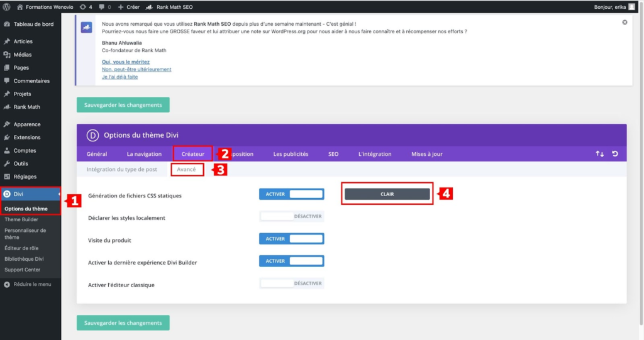Expand the Créer menu in admin bar
The image size is (644, 340).
(128, 7)
